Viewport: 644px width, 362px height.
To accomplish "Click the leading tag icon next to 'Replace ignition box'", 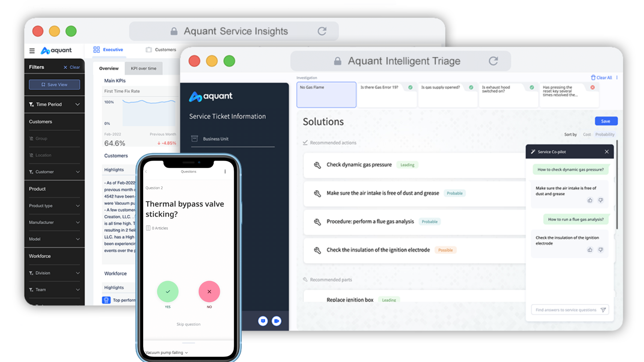I will point(388,300).
